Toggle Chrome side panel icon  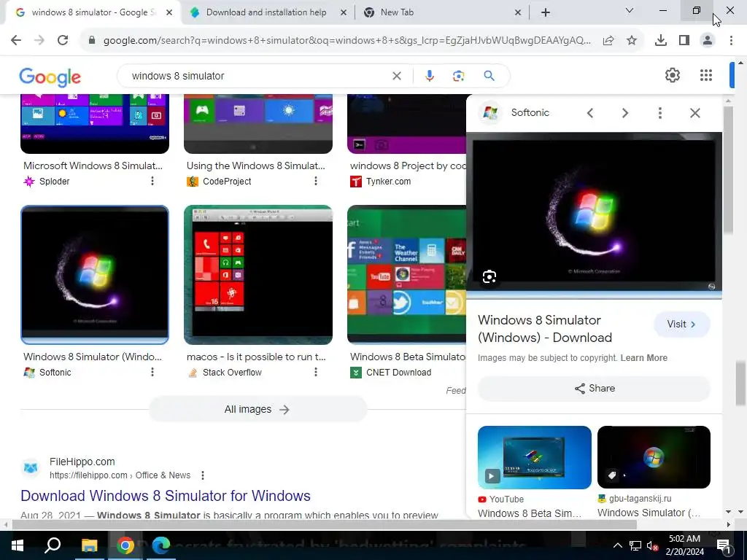click(x=684, y=41)
